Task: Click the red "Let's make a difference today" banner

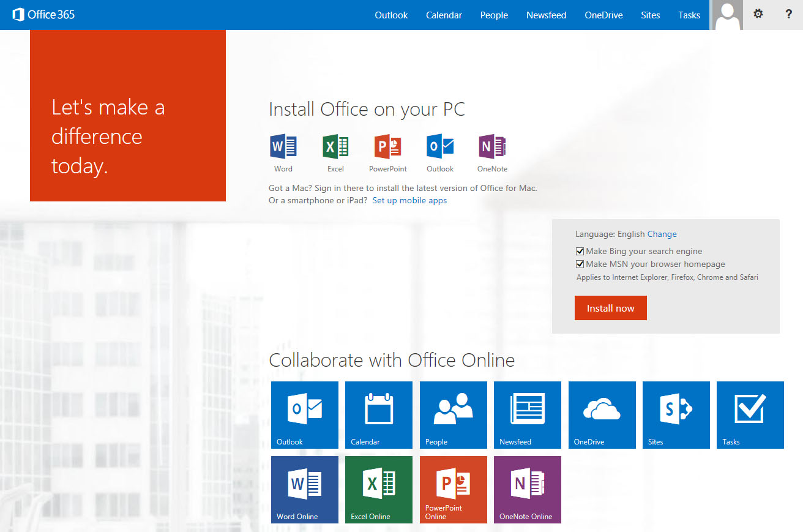Action: (128, 116)
